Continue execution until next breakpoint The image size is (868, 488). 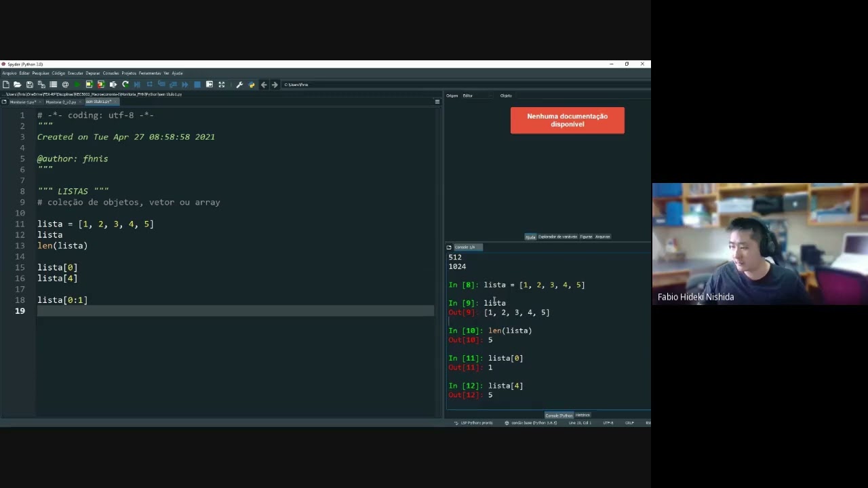(x=185, y=85)
